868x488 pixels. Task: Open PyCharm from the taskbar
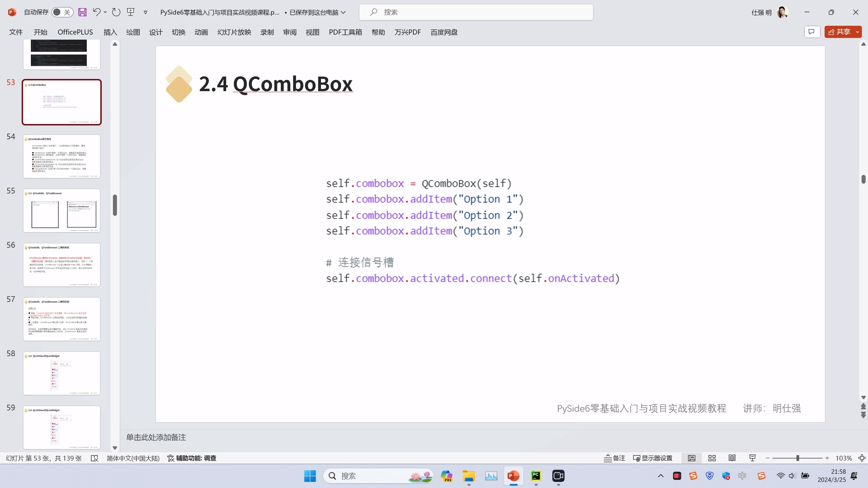click(536, 476)
